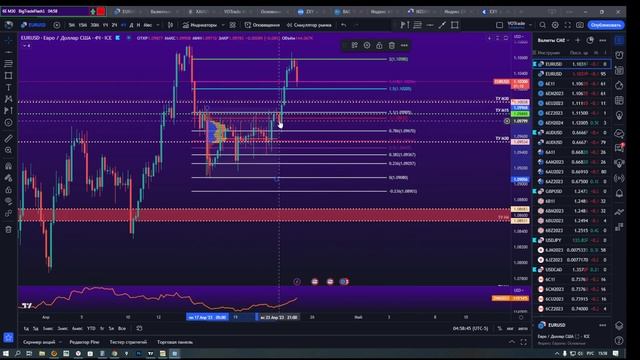Screen dimensions: 640x360
Task: Show all data with Все range
Action: 122,329
